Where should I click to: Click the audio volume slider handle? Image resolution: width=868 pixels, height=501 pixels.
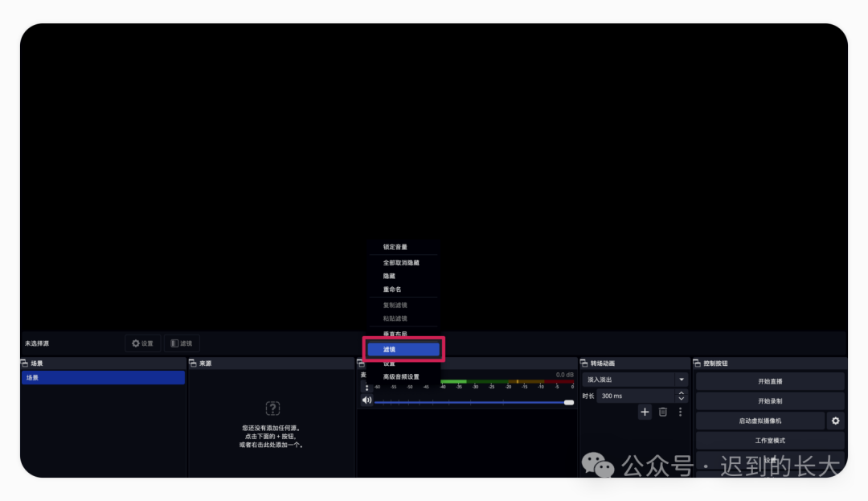pos(569,402)
